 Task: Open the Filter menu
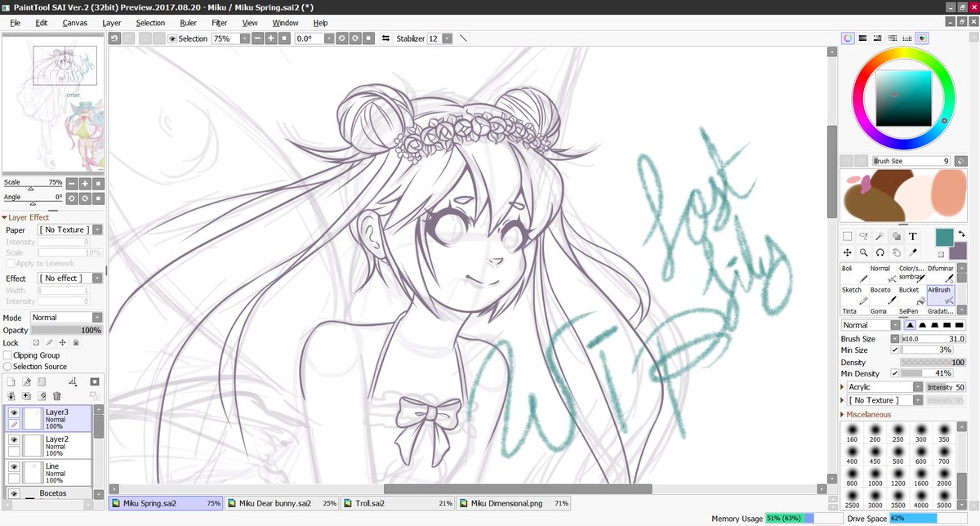tap(219, 23)
